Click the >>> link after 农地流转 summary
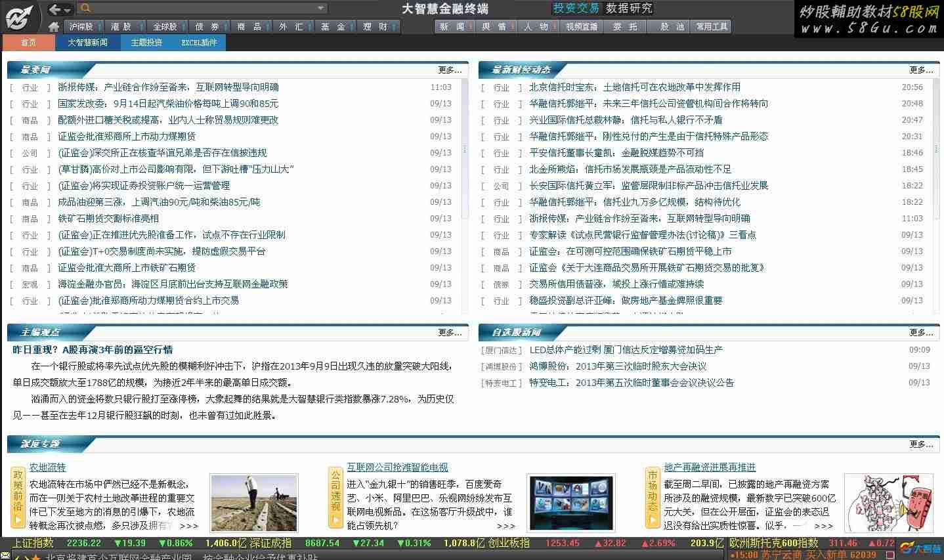Screen dimensions: 944x560 tap(188, 526)
